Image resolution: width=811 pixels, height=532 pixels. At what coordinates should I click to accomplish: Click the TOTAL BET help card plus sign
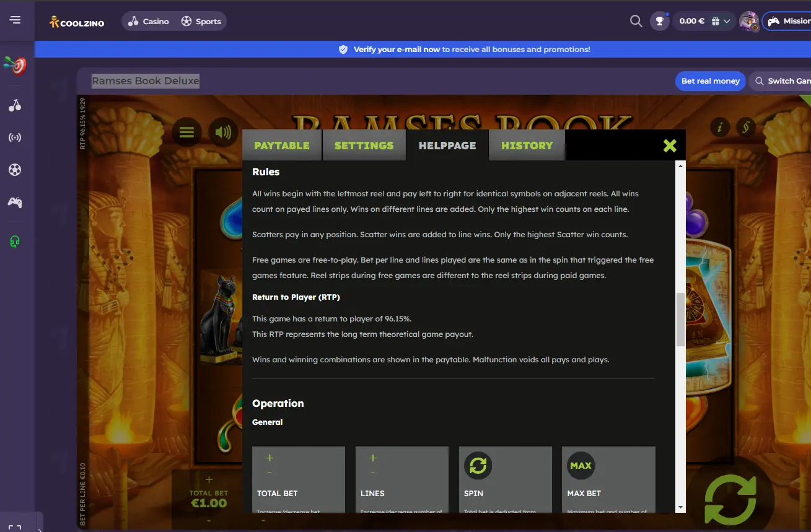270,458
